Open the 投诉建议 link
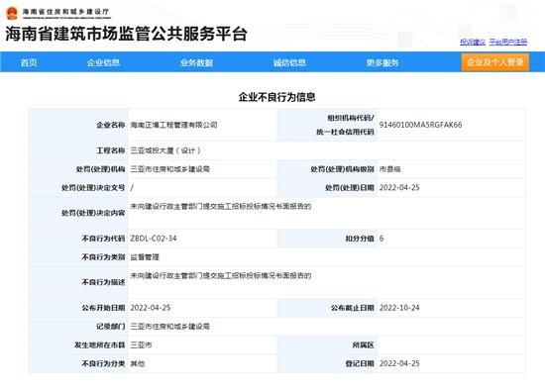The width and height of the screenshot is (545, 392). [473, 42]
